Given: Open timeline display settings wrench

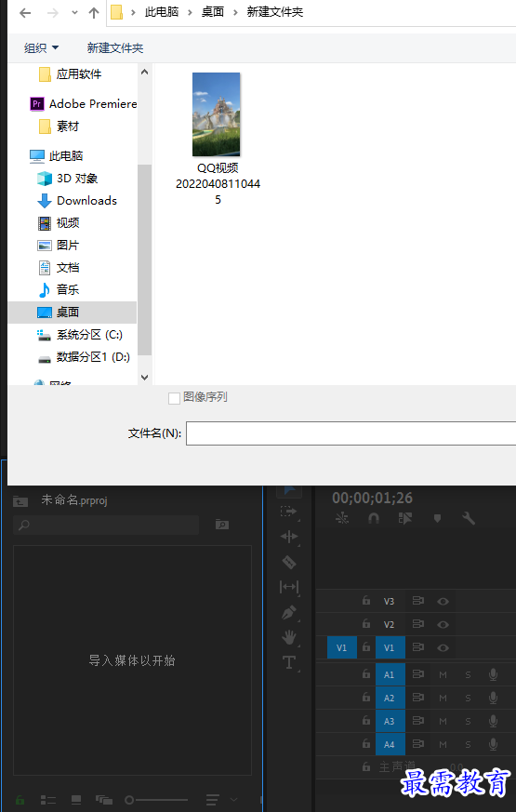Looking at the screenshot, I should (469, 518).
